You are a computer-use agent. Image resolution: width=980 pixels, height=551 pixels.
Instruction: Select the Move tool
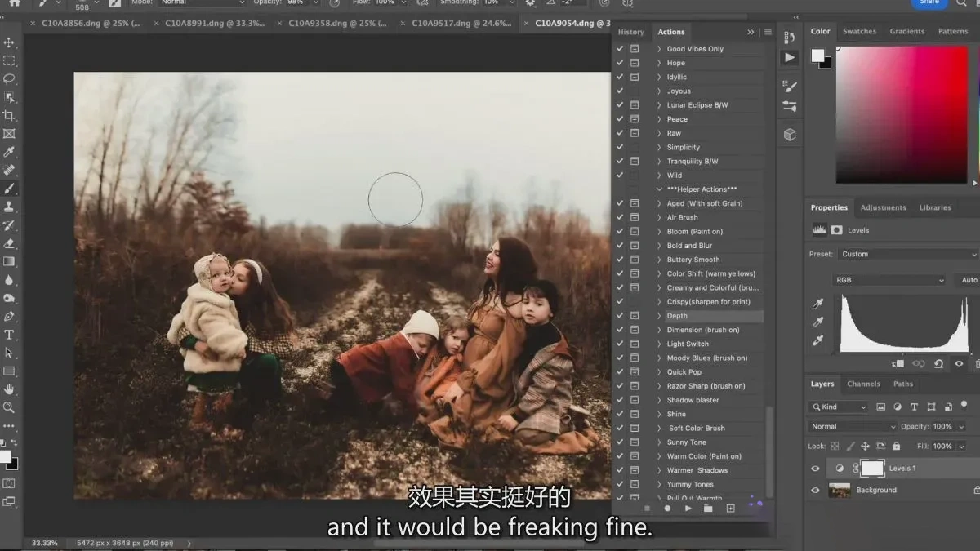[9, 42]
